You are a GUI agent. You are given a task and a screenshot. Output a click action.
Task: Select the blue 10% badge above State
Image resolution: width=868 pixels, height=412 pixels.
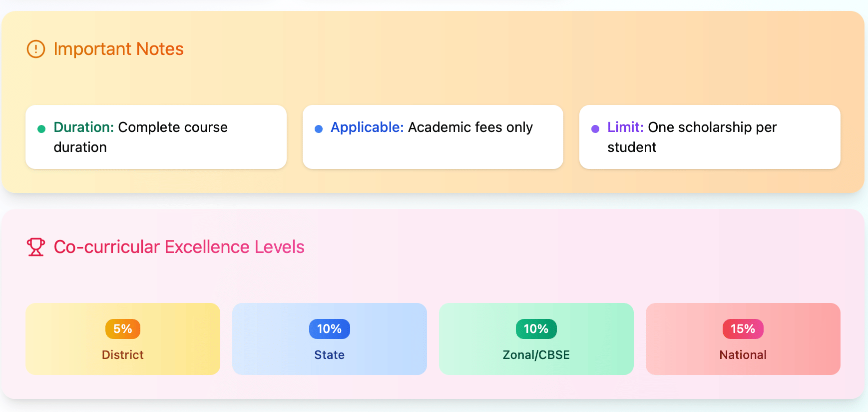point(330,329)
